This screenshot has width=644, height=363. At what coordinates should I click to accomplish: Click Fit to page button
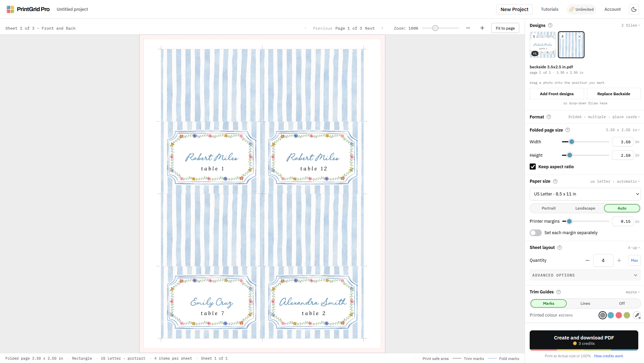pos(505,28)
